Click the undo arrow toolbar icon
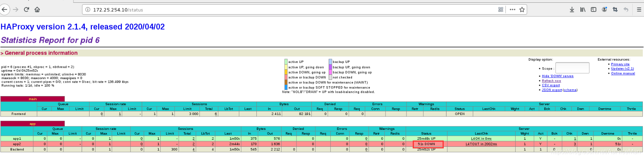Viewport: 644px width, 159px height. click(x=626, y=9)
